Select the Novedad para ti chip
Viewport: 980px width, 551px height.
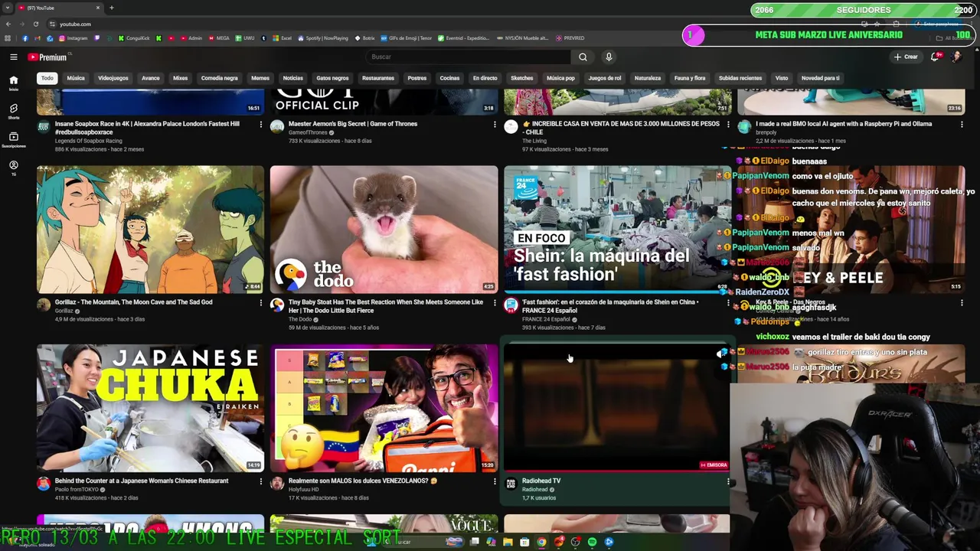tap(820, 78)
